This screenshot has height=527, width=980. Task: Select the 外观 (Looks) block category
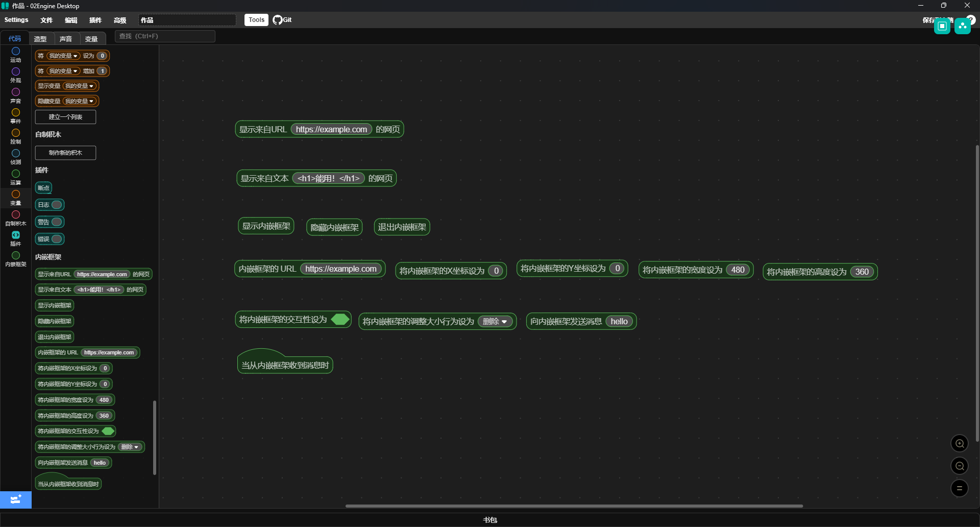click(16, 75)
